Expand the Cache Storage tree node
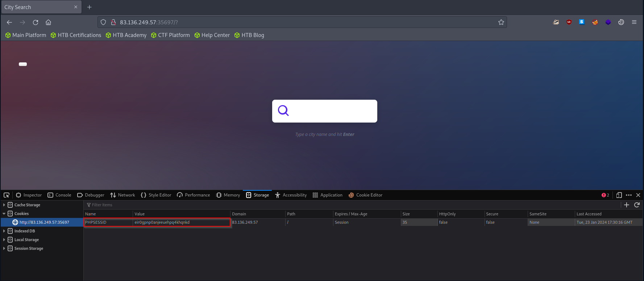Viewport: 644px width, 281px height. 4,205
